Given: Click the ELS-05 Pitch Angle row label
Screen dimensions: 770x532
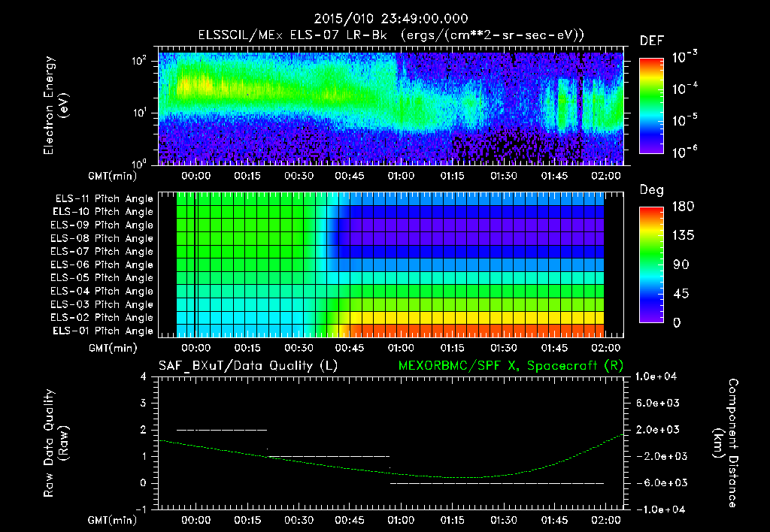Looking at the screenshot, I should [x=102, y=278].
